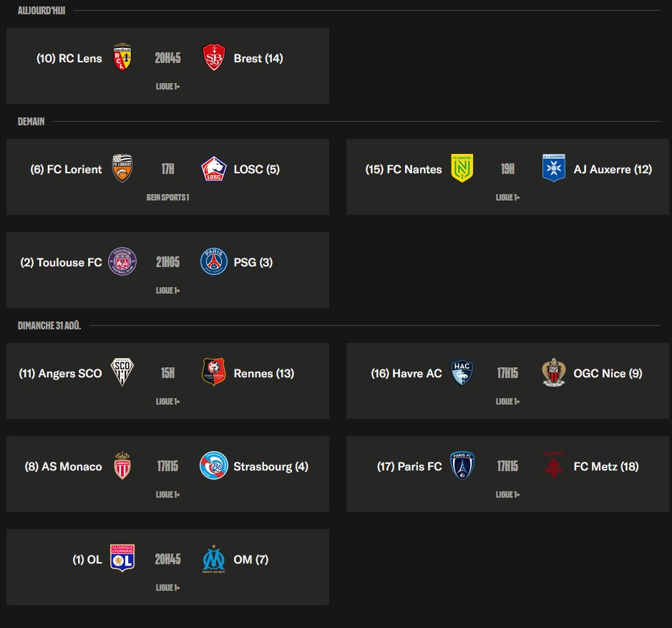This screenshot has height=628, width=672.
Task: Click the Ligue 1+ label under Nantes match
Action: tap(507, 198)
